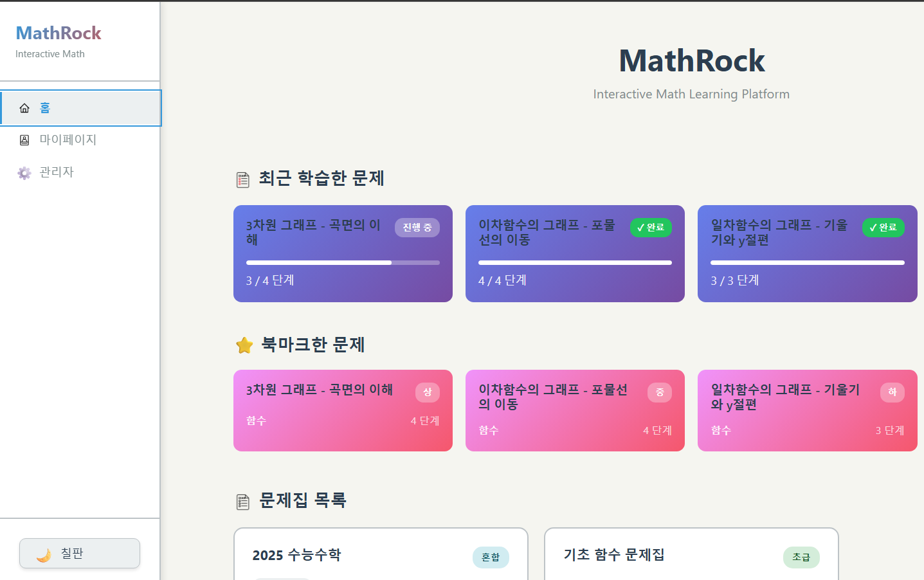The width and height of the screenshot is (924, 580).
Task: Click the 완료 badge on the 일차함수 recent card
Action: point(883,228)
